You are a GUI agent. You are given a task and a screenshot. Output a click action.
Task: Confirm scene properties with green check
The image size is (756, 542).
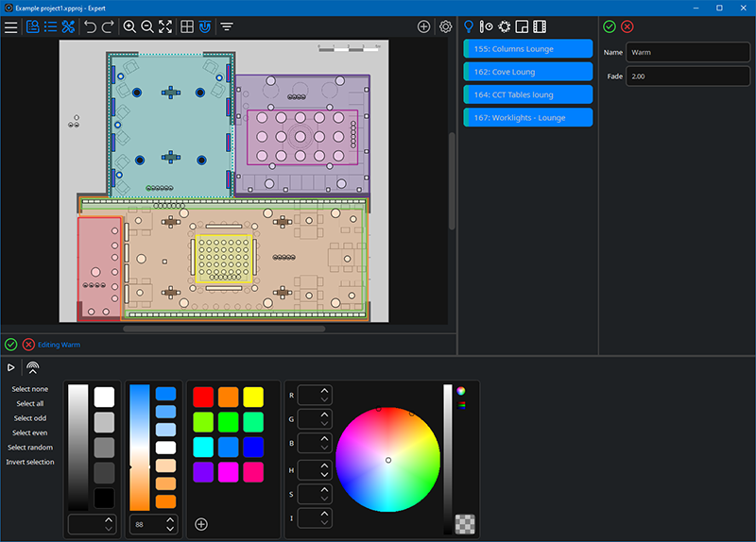click(610, 27)
